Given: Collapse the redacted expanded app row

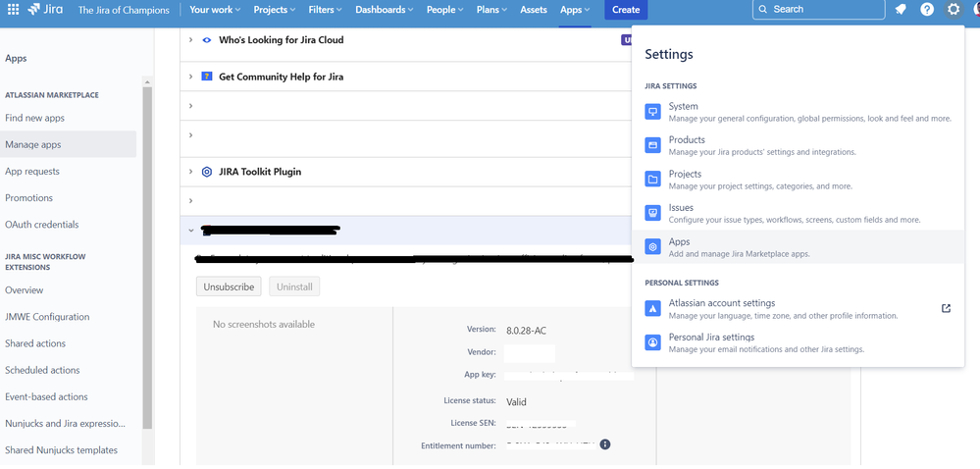Looking at the screenshot, I should [190, 231].
